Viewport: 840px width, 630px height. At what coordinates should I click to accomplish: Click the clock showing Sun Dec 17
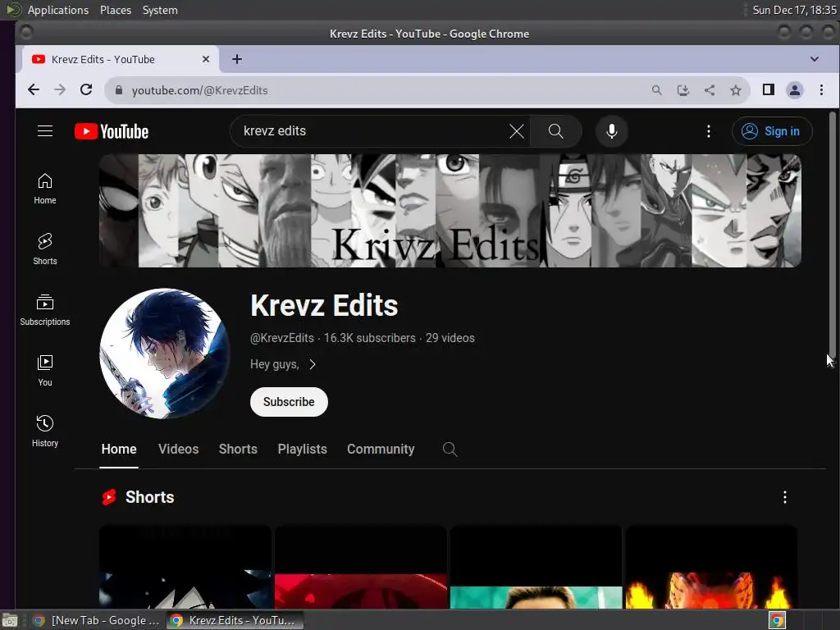point(794,10)
